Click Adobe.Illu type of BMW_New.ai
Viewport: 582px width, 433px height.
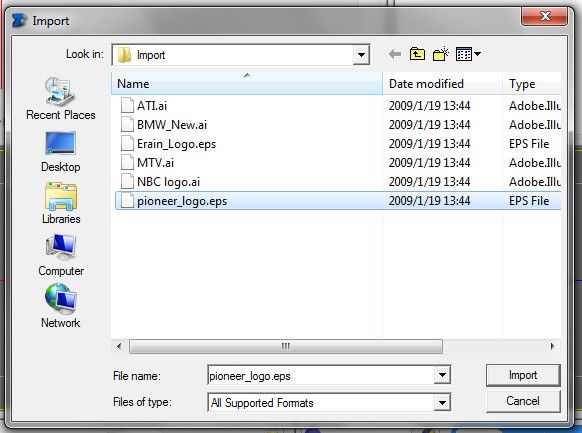tap(535, 125)
